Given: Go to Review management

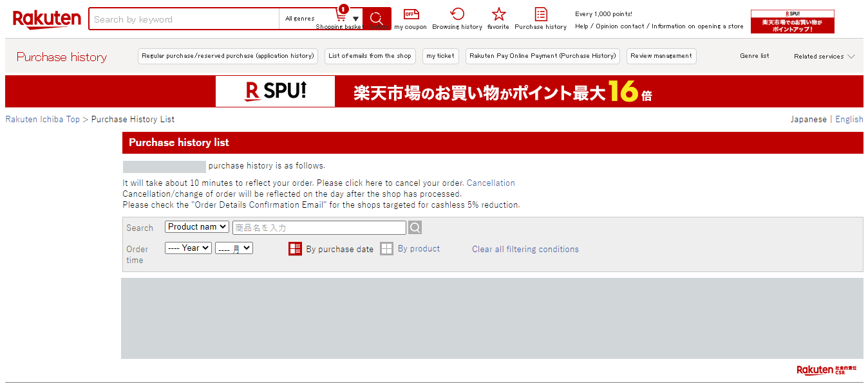Looking at the screenshot, I should coord(661,56).
